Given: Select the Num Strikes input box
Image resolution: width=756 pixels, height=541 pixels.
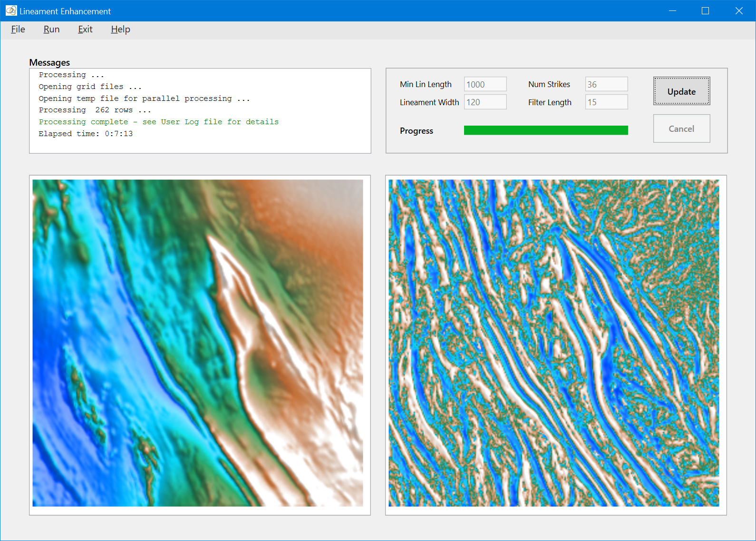Looking at the screenshot, I should pyautogui.click(x=606, y=84).
